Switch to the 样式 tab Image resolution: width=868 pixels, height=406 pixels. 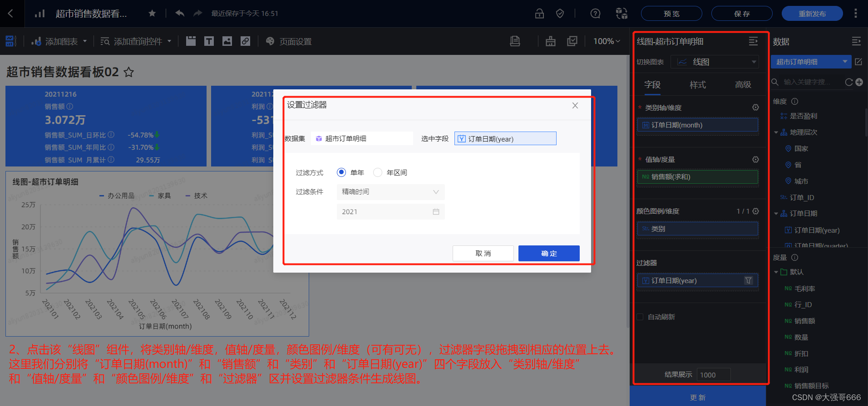click(698, 84)
